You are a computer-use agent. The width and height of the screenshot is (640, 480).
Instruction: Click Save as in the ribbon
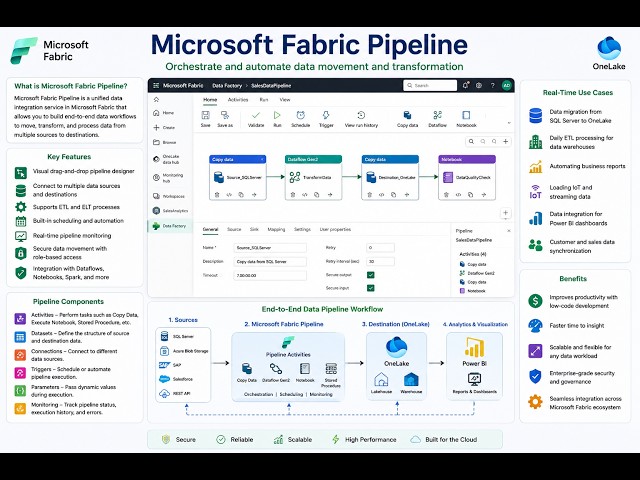point(225,119)
